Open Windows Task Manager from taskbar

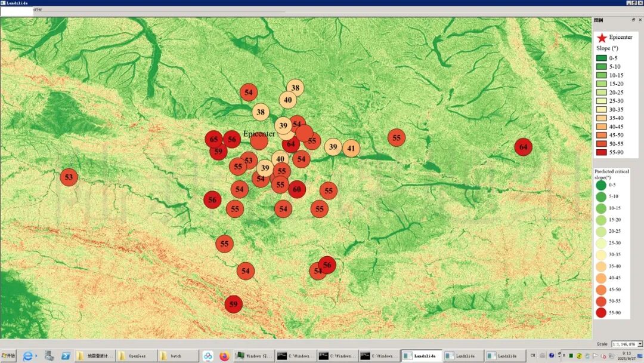255,356
